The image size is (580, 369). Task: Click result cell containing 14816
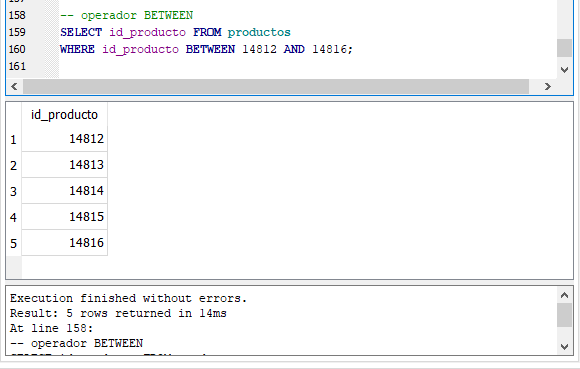pyautogui.click(x=64, y=243)
